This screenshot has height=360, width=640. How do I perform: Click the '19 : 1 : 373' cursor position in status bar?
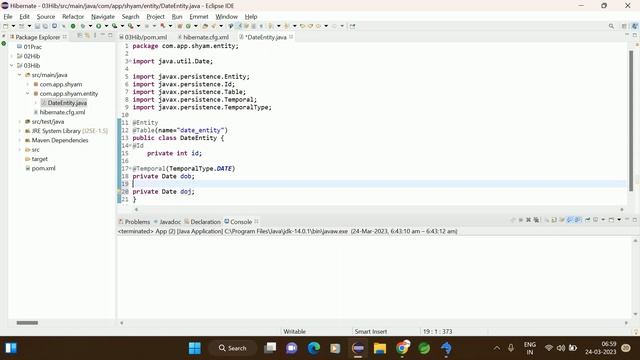(437, 331)
